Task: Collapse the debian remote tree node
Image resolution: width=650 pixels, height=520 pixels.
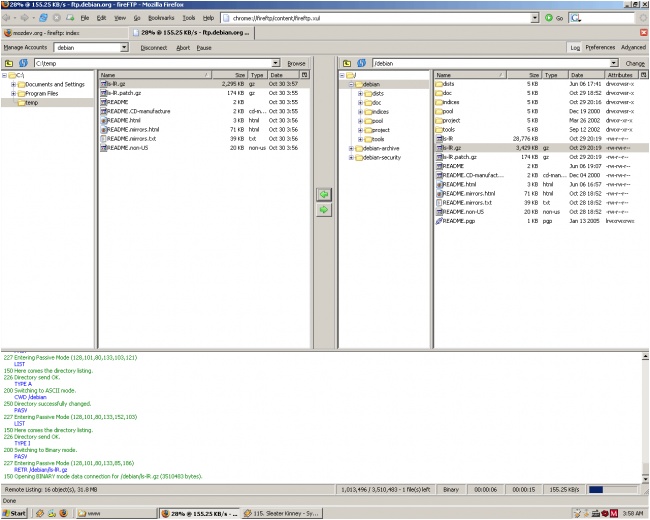Action: click(x=351, y=84)
